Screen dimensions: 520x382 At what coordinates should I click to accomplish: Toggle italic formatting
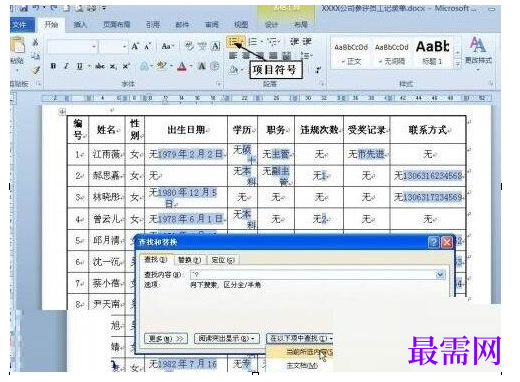tap(66, 66)
